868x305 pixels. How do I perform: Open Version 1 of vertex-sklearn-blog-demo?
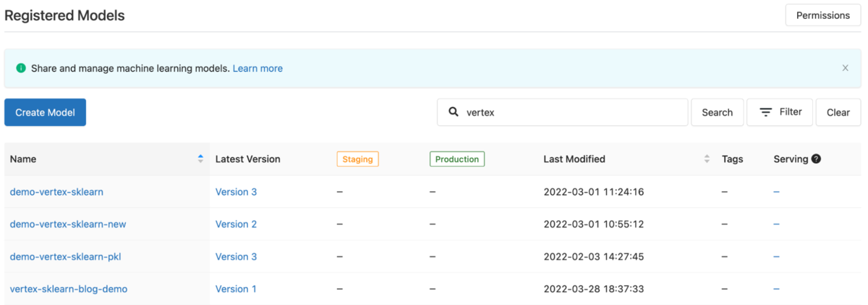pyautogui.click(x=236, y=289)
